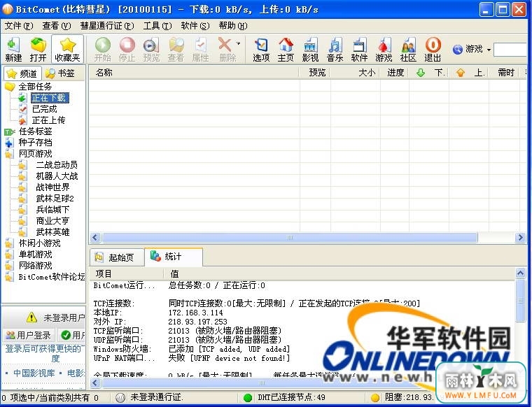The image size is (532, 407).
Task: Select 单机游戏 in the sidebar
Action: pyautogui.click(x=35, y=255)
